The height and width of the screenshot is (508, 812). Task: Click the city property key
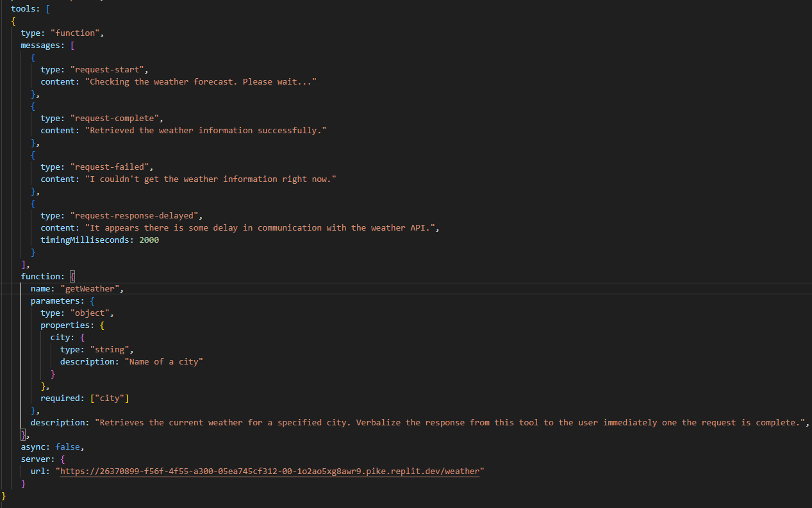tap(60, 338)
